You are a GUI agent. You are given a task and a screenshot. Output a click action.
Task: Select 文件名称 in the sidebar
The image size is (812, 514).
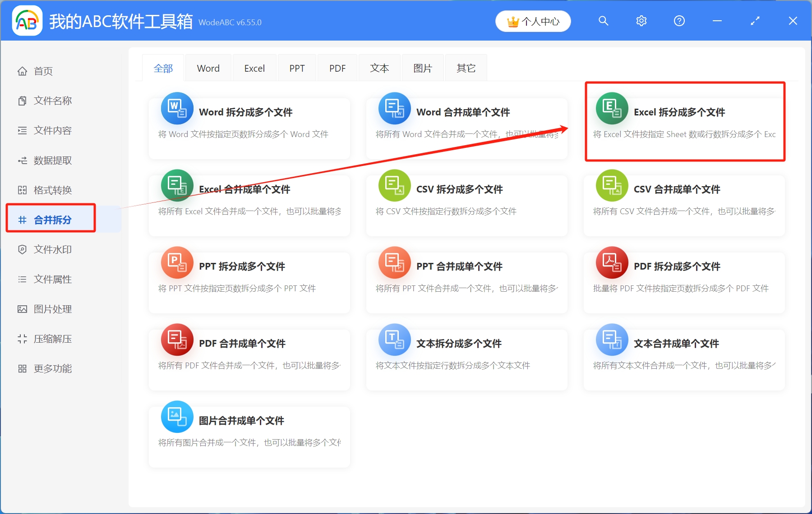click(x=52, y=101)
